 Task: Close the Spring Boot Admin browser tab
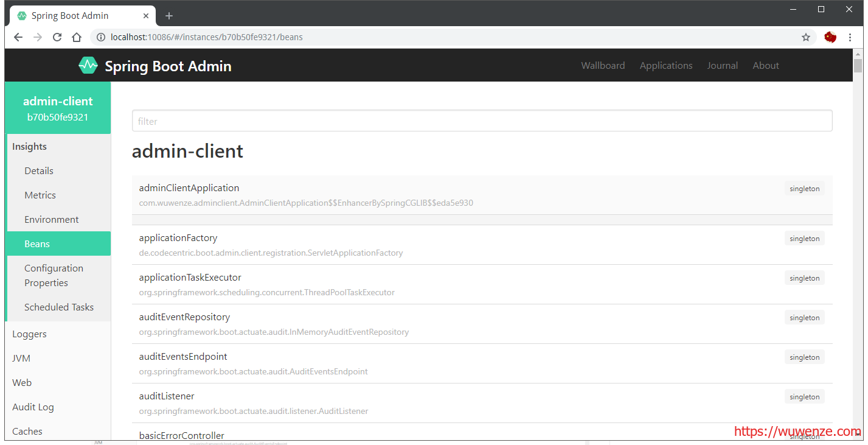(x=145, y=16)
